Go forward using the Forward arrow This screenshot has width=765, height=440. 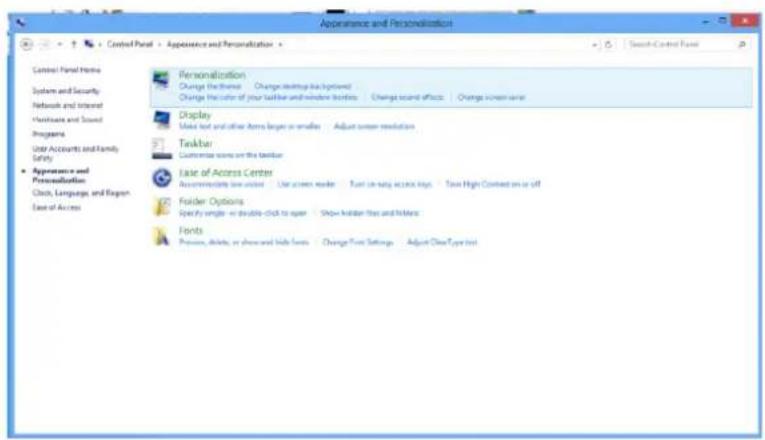(x=44, y=44)
